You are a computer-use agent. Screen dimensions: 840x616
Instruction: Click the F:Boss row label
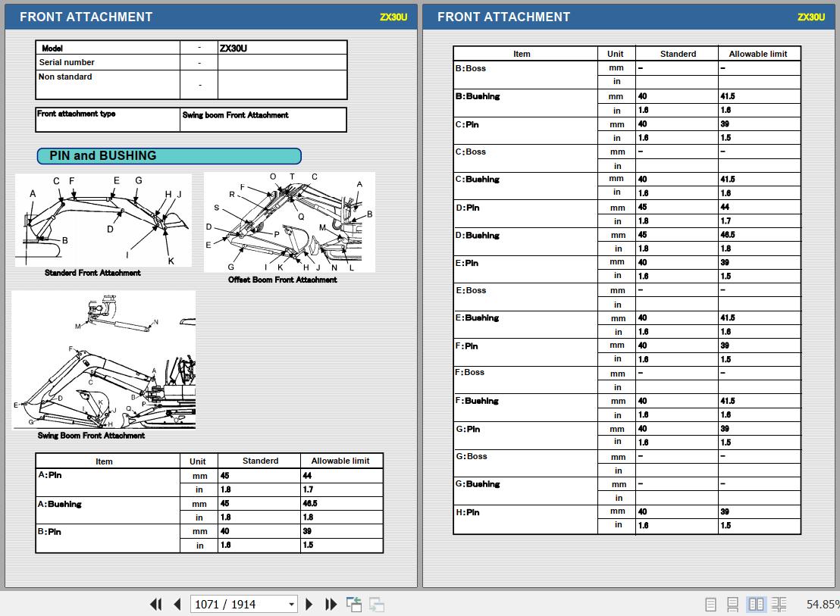pyautogui.click(x=470, y=372)
